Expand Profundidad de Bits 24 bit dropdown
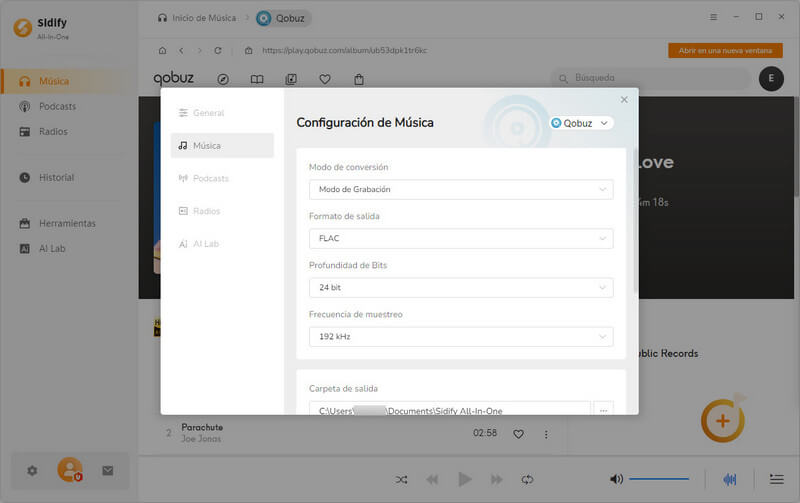The image size is (800, 503). pyautogui.click(x=461, y=287)
